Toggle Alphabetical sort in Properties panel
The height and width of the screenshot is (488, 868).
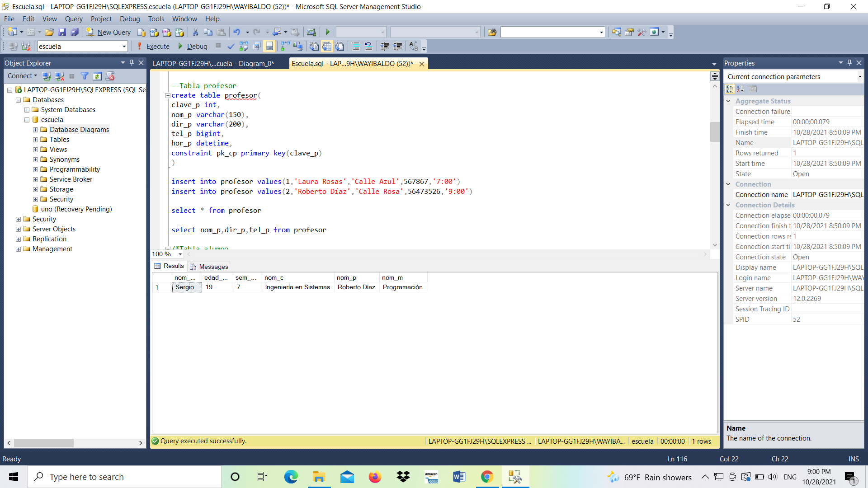[x=740, y=89]
